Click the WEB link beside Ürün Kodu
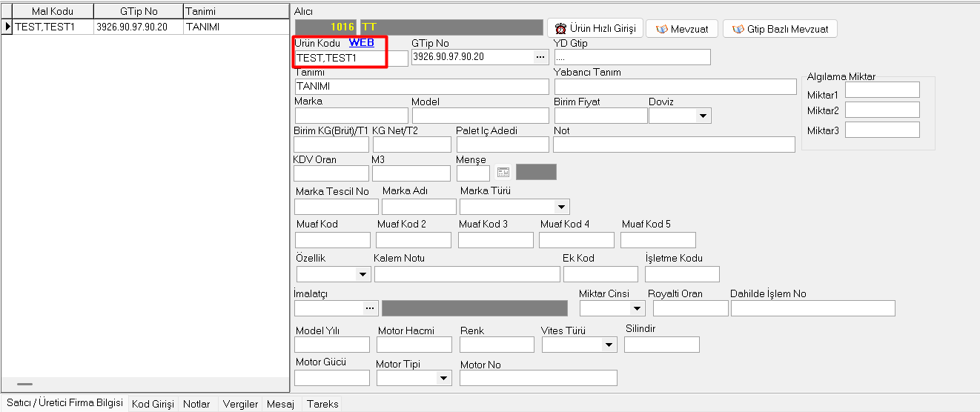980x412 pixels. tap(361, 43)
